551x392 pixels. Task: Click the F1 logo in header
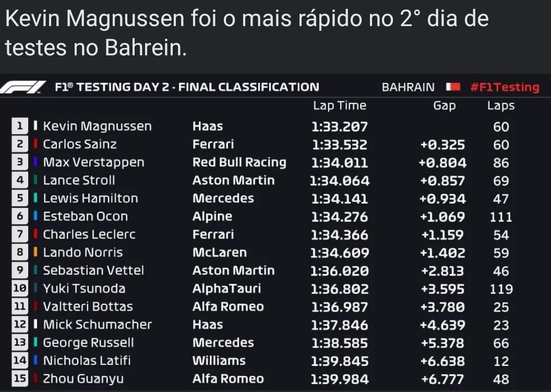[x=23, y=87]
